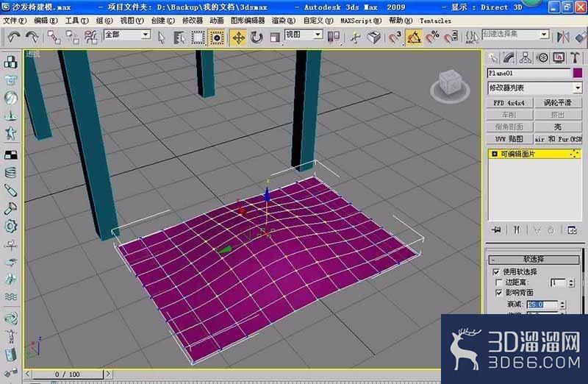Click the next frame arrow right of time slider
The image size is (588, 384).
[x=108, y=374]
